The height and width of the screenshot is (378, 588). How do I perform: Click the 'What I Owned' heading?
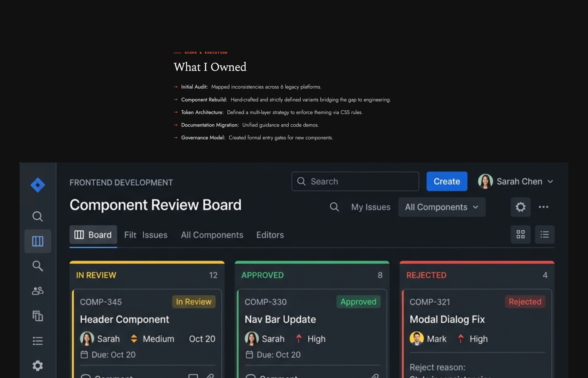pyautogui.click(x=210, y=67)
